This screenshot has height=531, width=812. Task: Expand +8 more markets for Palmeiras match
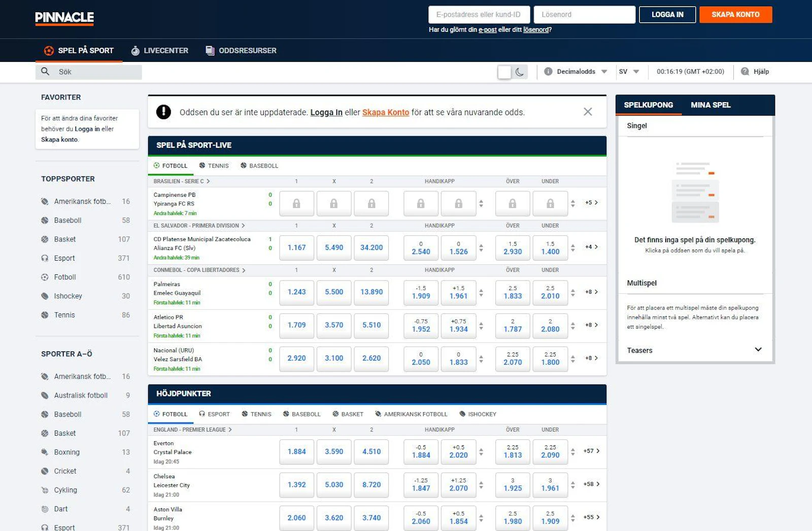(x=592, y=292)
